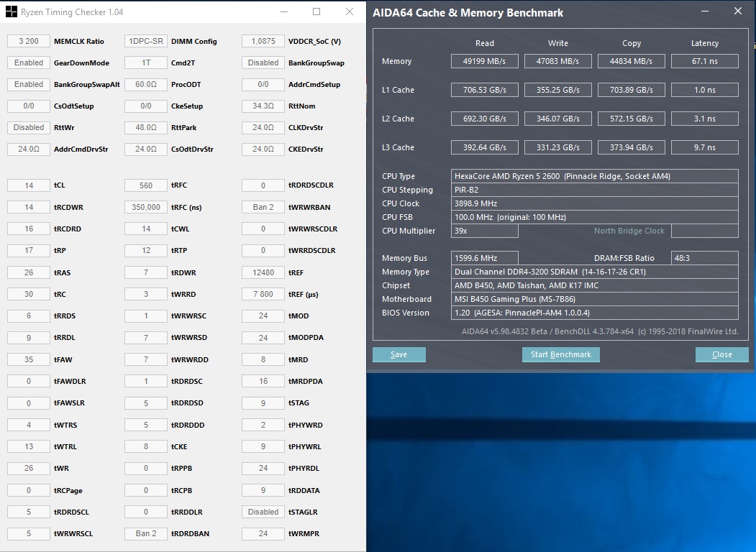This screenshot has height=552, width=756.
Task: Select the ProcODT 60.0Ω field
Action: 145,84
